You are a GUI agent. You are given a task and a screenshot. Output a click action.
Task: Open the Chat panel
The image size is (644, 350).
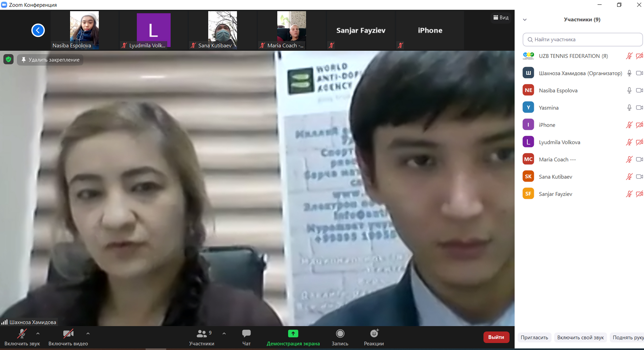tap(246, 337)
